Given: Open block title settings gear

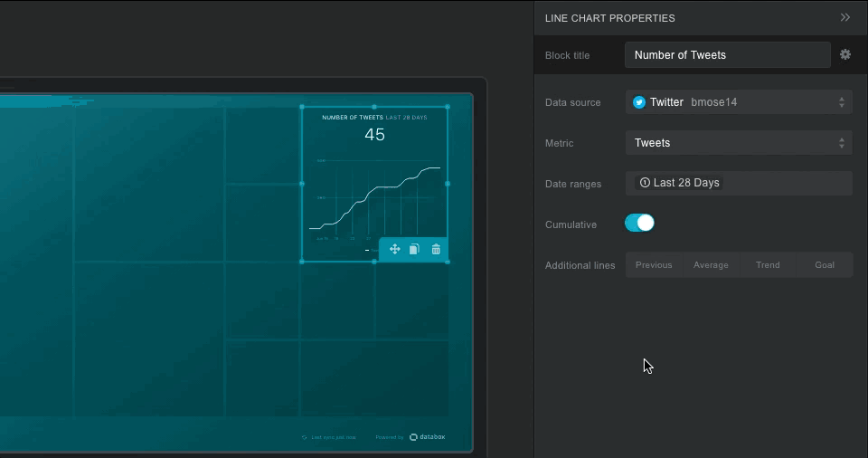Looking at the screenshot, I should tap(845, 54).
